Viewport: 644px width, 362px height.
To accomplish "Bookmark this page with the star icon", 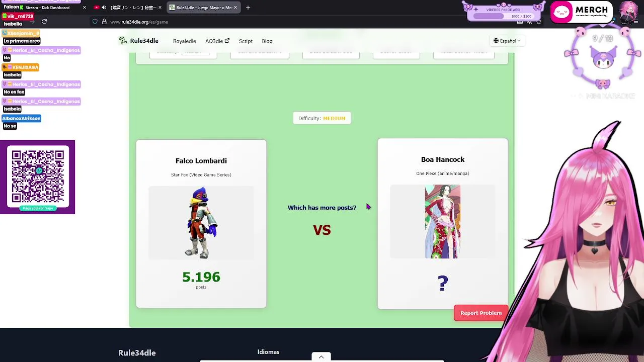I will point(538,22).
